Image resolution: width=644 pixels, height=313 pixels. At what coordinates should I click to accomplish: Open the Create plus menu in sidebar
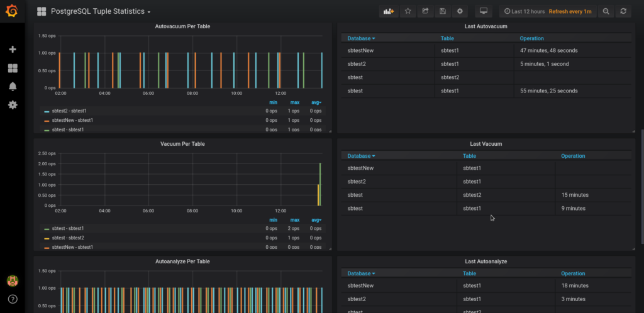(12, 49)
